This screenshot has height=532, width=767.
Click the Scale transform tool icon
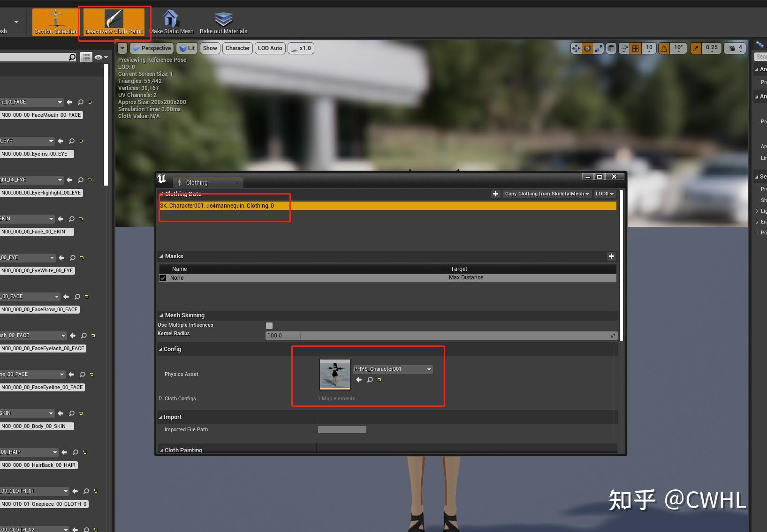[x=599, y=48]
